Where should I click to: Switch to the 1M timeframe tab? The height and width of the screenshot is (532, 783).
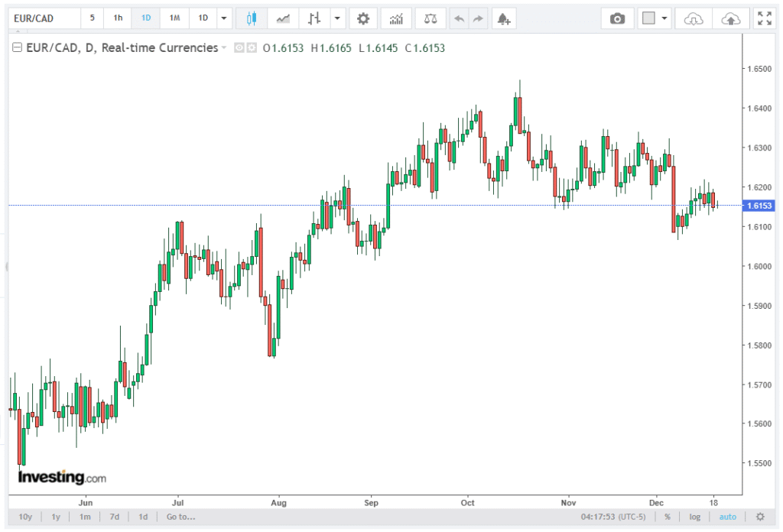(x=175, y=18)
